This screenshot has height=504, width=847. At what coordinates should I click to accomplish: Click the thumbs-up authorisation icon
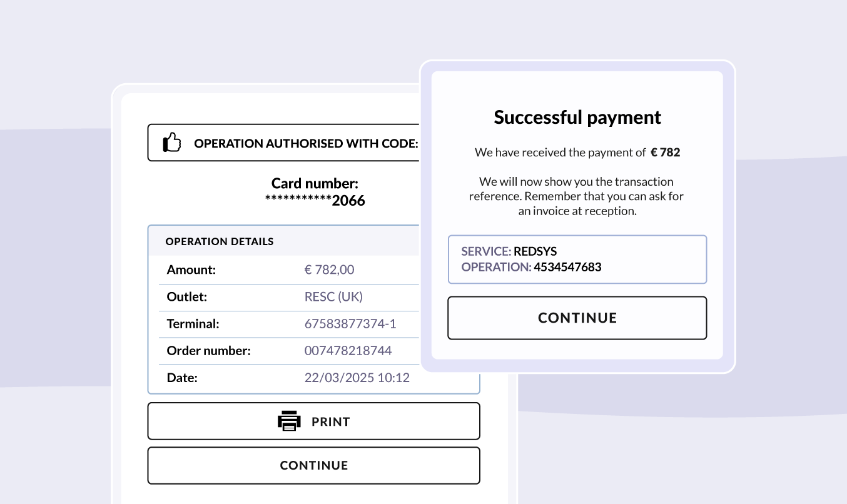coord(172,143)
